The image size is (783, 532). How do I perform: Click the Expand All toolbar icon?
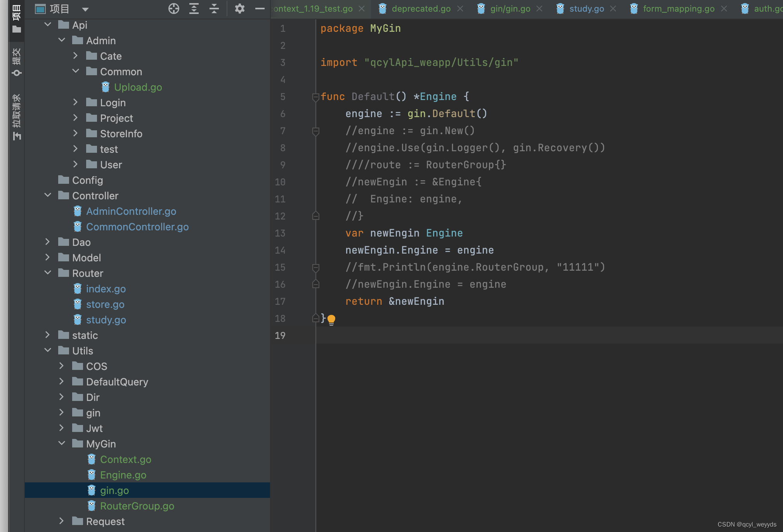[194, 9]
